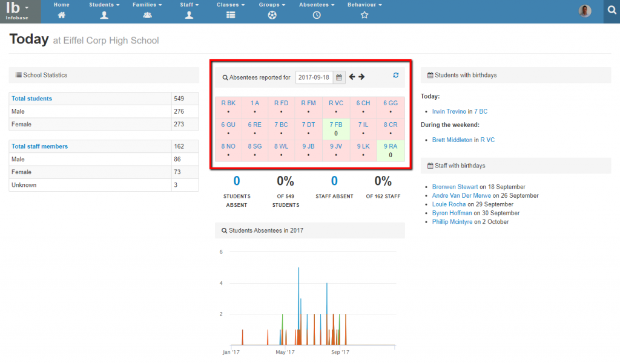Click the user profile avatar
The width and height of the screenshot is (620, 364).
(x=585, y=11)
